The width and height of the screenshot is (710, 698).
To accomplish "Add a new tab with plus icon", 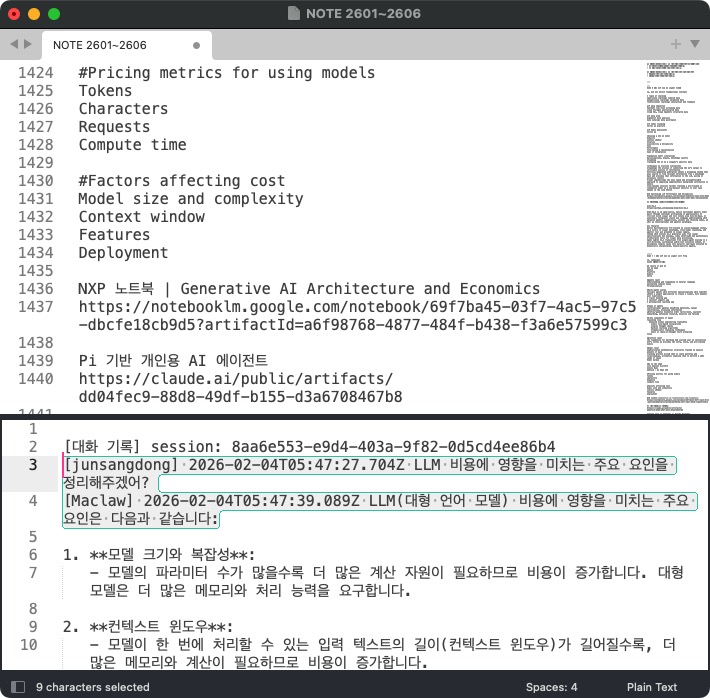I will [x=676, y=44].
